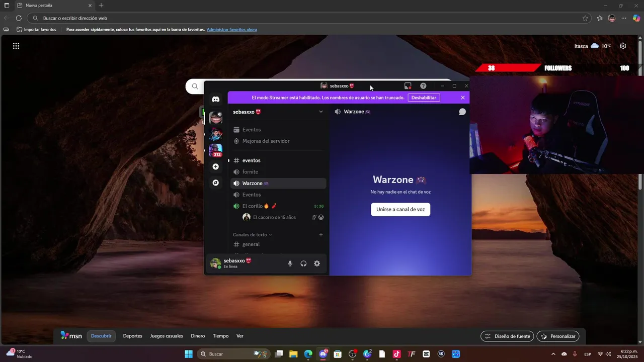This screenshot has width=644, height=362.
Task: Open Administrar favoritos ahora link
Action: click(x=232, y=30)
